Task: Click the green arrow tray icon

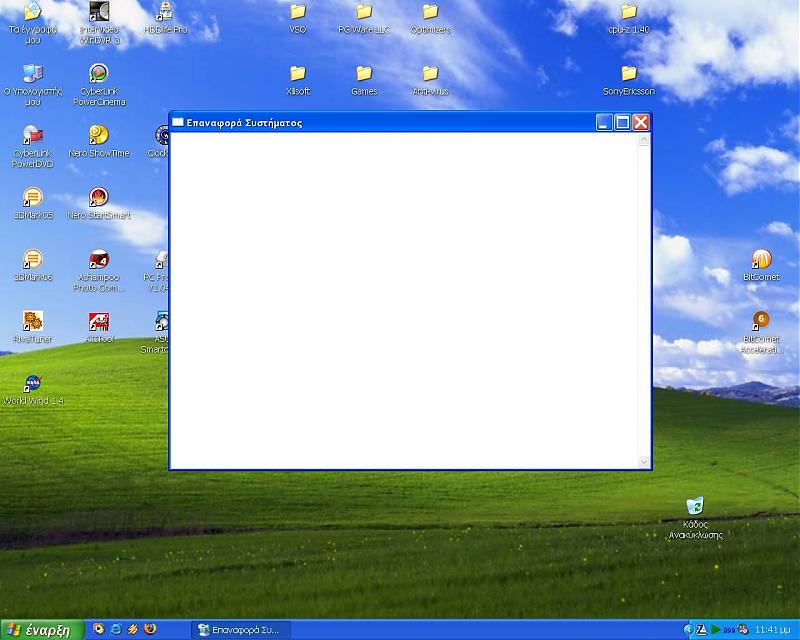Action: (716, 630)
